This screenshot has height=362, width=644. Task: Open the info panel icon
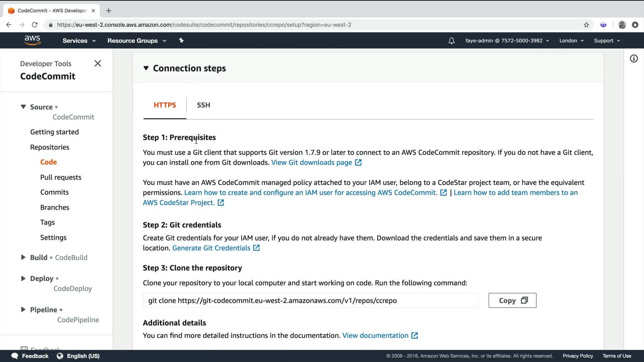coord(634,59)
